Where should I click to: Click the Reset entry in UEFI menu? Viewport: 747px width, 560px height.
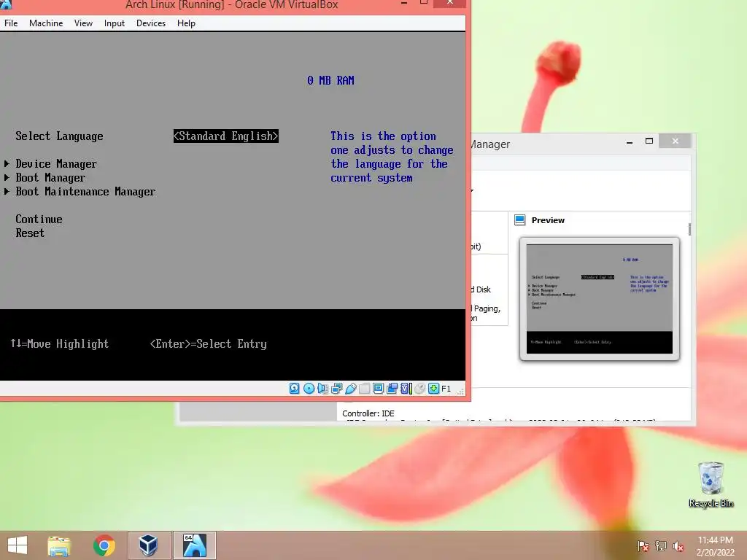pos(30,233)
